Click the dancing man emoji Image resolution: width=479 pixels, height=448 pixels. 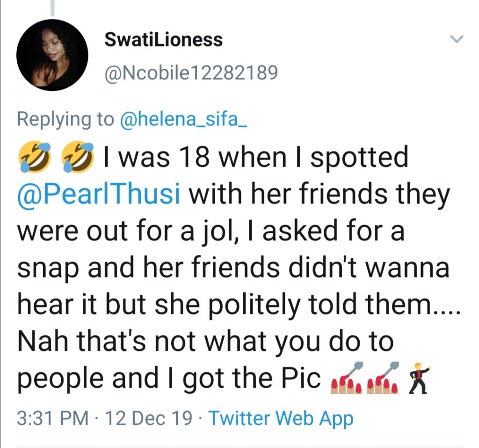tap(420, 378)
